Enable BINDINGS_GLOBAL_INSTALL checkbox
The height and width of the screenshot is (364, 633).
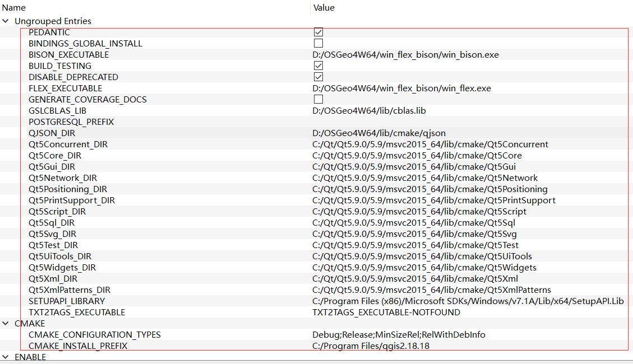click(318, 43)
